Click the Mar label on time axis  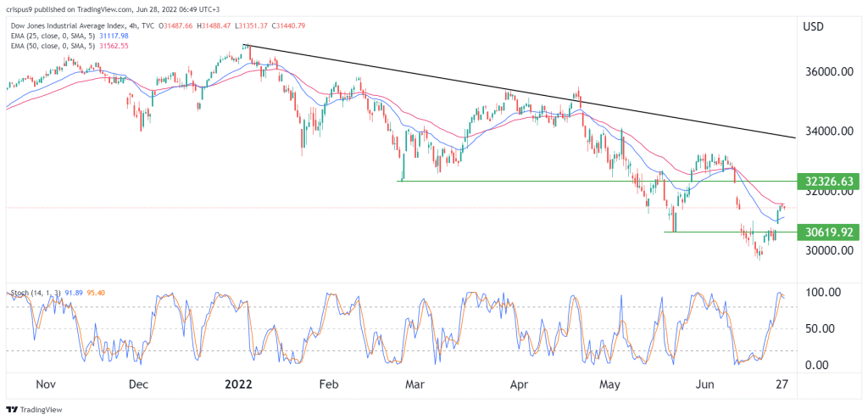coord(415,384)
